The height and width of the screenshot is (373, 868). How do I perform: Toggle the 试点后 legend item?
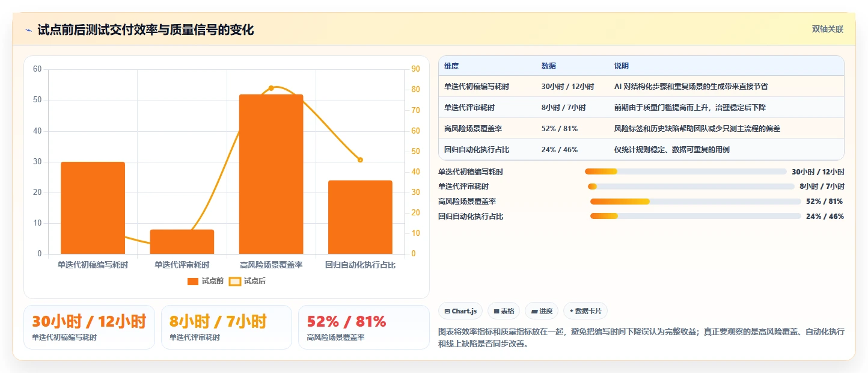[x=248, y=281]
